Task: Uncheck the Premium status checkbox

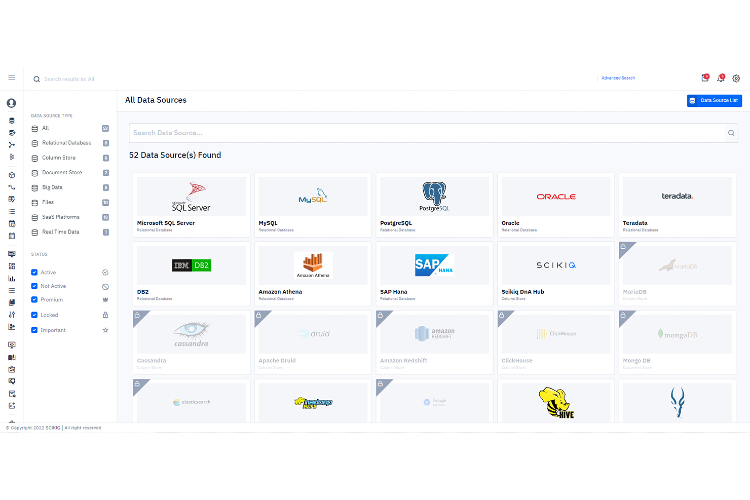Action: click(x=34, y=300)
